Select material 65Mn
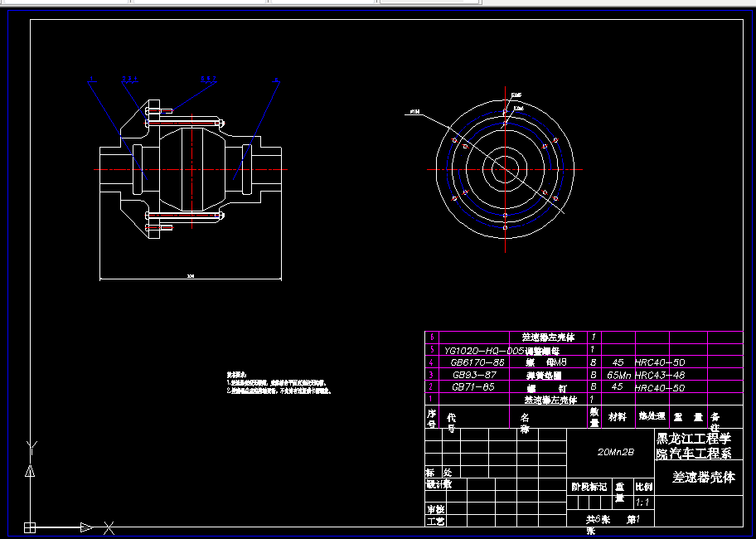The height and width of the screenshot is (539, 756). [x=619, y=375]
